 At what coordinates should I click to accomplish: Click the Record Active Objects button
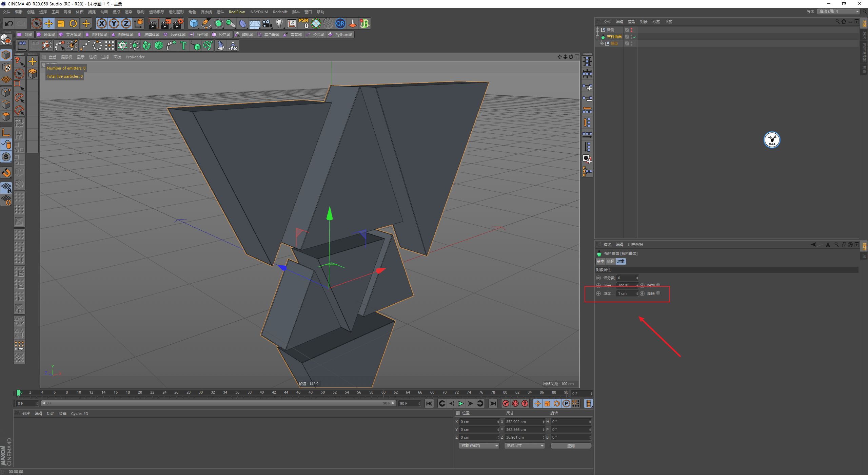506,403
